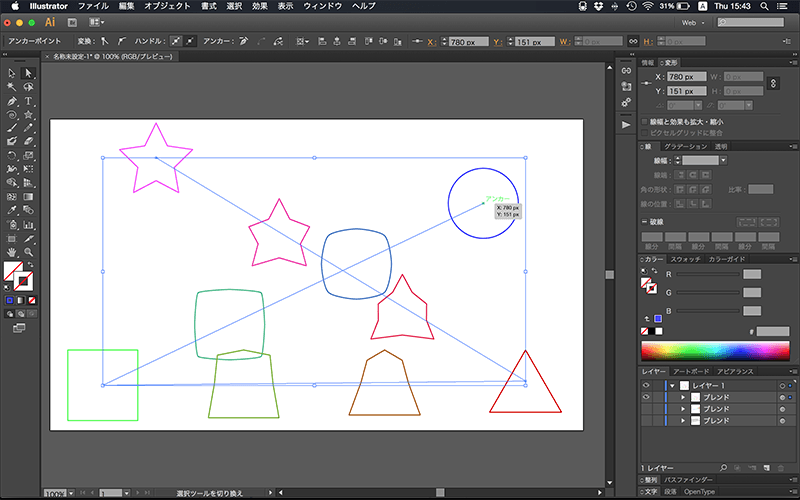Collapse the レイヤー 1 layer tree
Screen dimensions: 800x500
pyautogui.click(x=672, y=386)
